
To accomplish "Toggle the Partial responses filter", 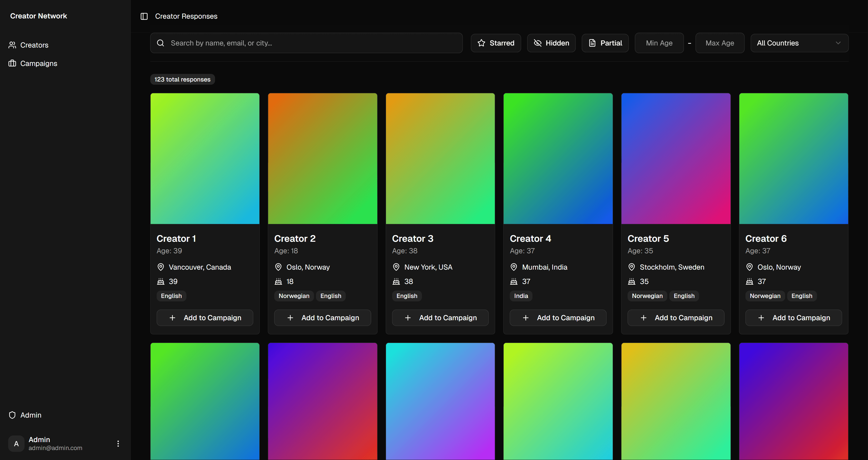I will 605,43.
